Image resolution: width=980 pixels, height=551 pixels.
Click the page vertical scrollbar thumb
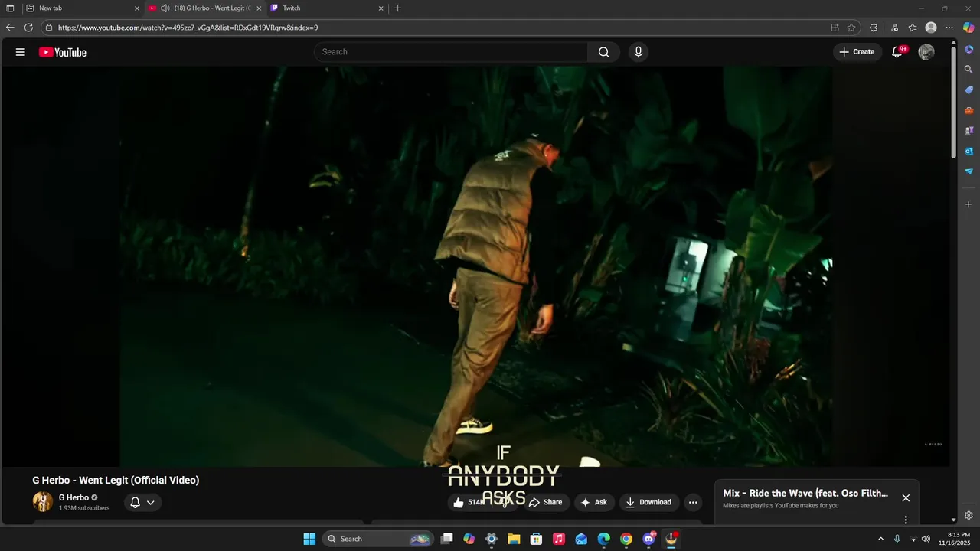click(953, 103)
